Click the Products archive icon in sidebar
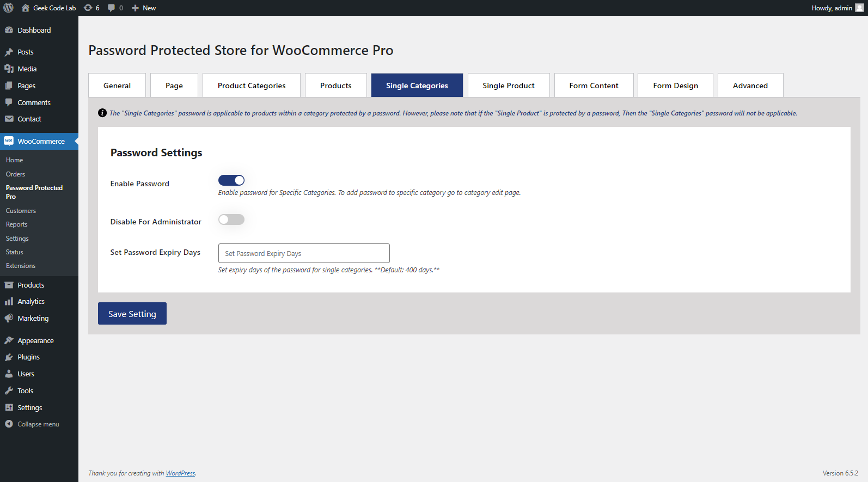The width and height of the screenshot is (868, 482). pos(9,285)
